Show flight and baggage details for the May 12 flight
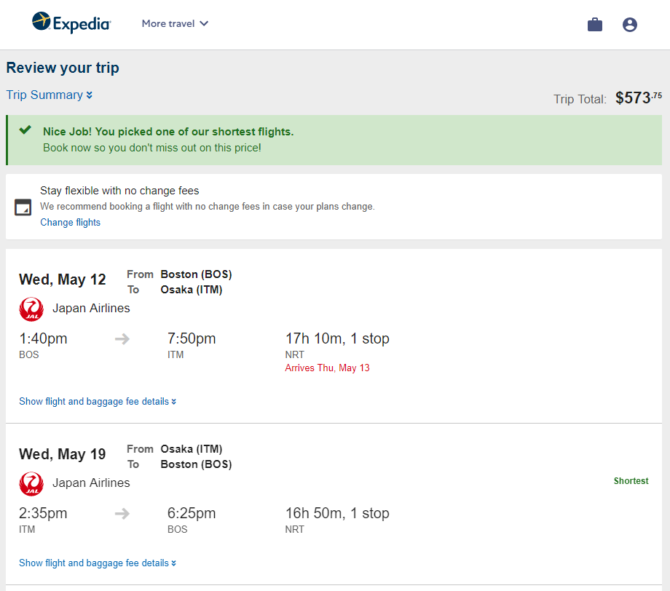The width and height of the screenshot is (670, 591). click(x=97, y=401)
